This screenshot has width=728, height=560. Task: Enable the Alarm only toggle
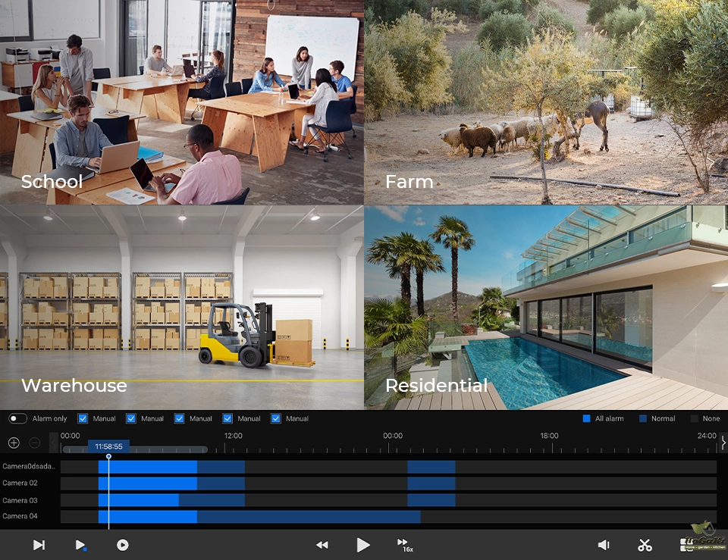point(18,418)
